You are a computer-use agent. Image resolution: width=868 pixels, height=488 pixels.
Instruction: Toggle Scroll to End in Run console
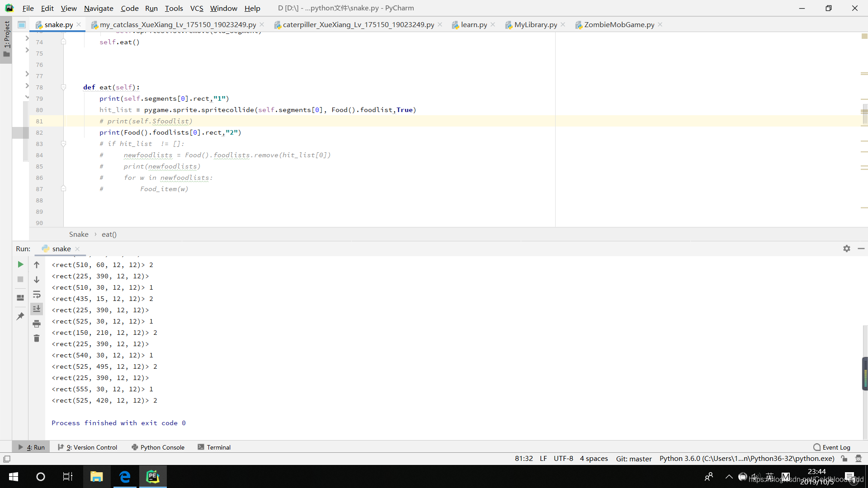[x=37, y=309]
